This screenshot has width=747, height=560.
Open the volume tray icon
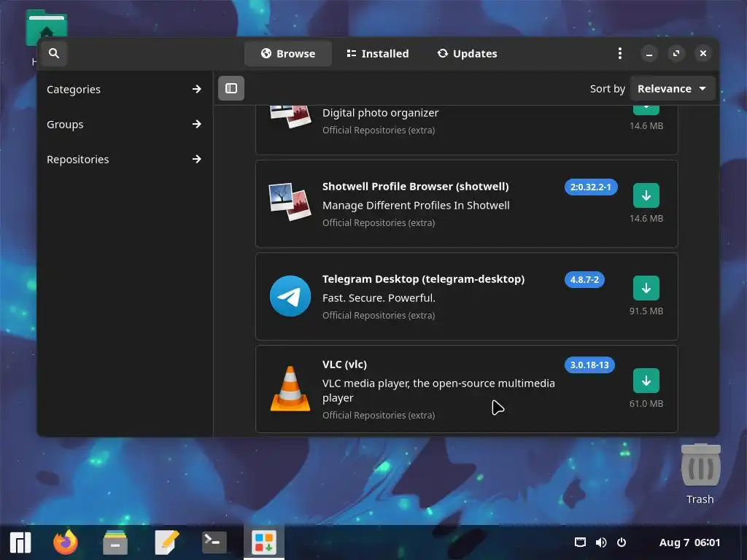[x=601, y=542]
